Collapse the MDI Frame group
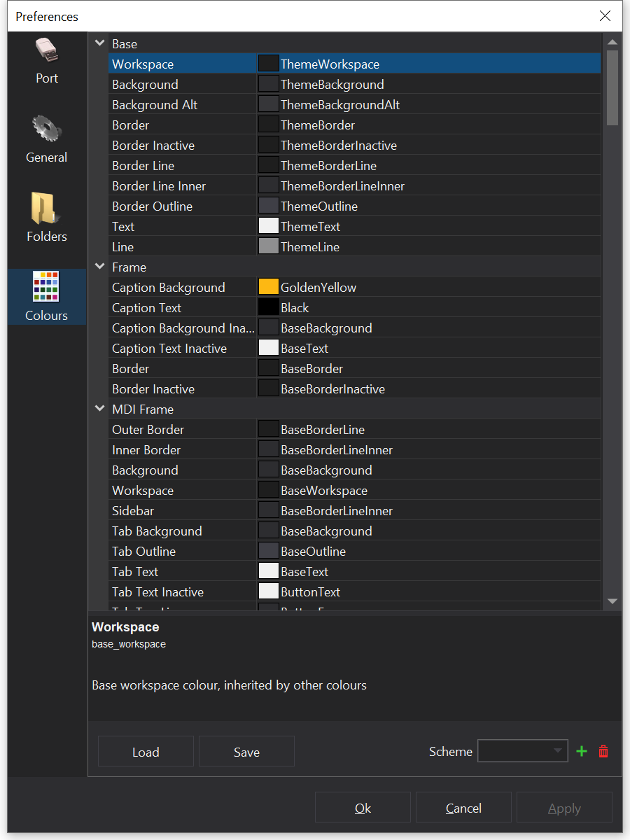This screenshot has width=630, height=840. [x=99, y=409]
